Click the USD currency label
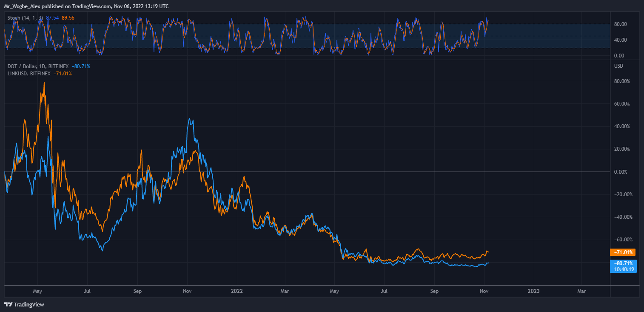The width and height of the screenshot is (644, 312). click(x=618, y=66)
